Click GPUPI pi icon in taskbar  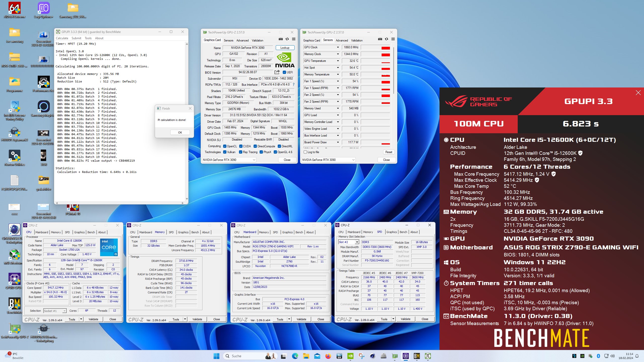[x=428, y=356]
